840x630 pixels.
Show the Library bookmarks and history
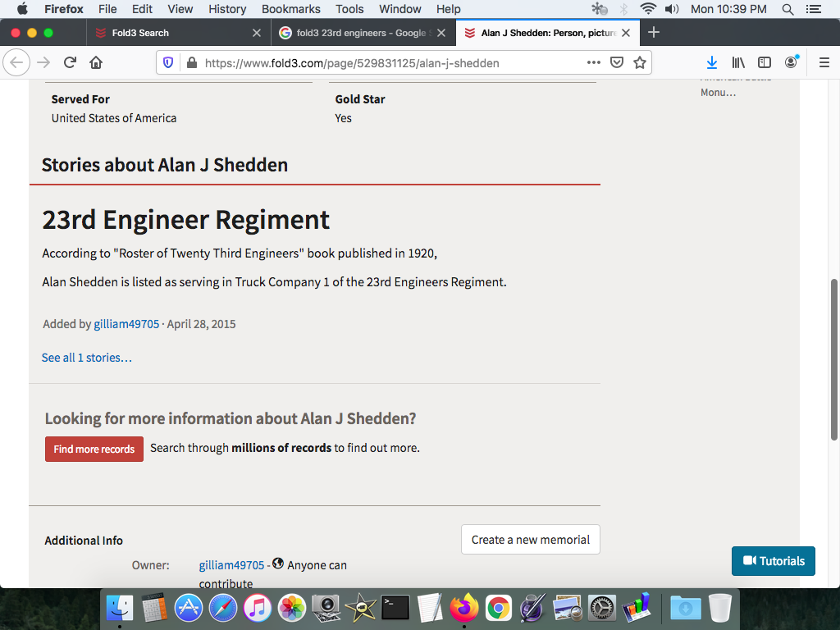(x=738, y=62)
